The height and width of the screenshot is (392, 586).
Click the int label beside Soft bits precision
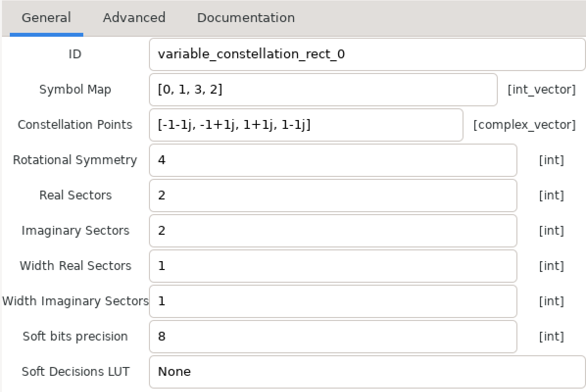(x=551, y=336)
